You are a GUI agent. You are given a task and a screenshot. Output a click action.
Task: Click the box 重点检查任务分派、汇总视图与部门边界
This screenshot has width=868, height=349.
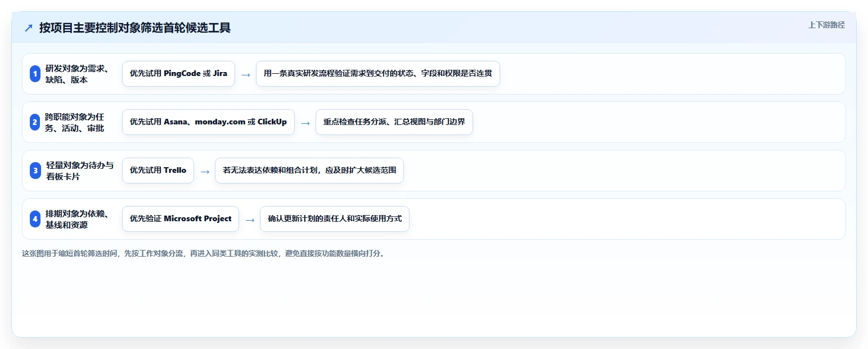pos(394,122)
